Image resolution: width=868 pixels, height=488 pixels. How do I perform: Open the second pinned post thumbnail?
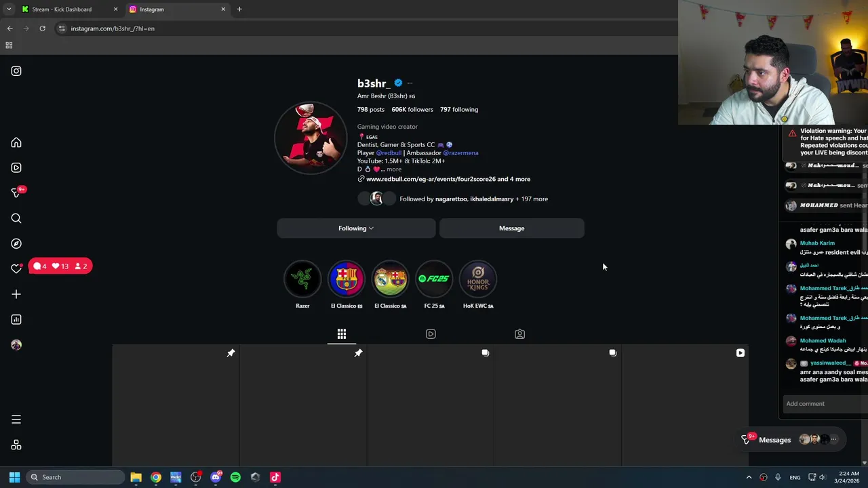(303, 405)
